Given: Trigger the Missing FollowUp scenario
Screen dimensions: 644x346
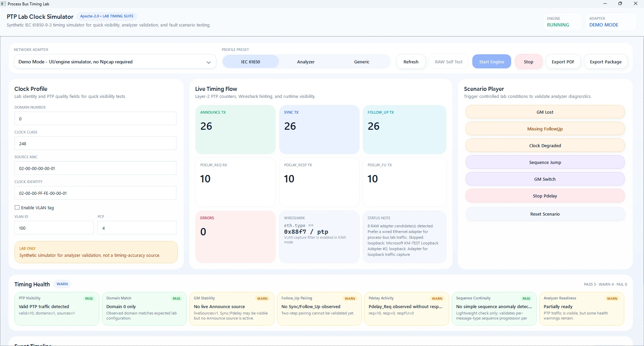Looking at the screenshot, I should coord(545,129).
